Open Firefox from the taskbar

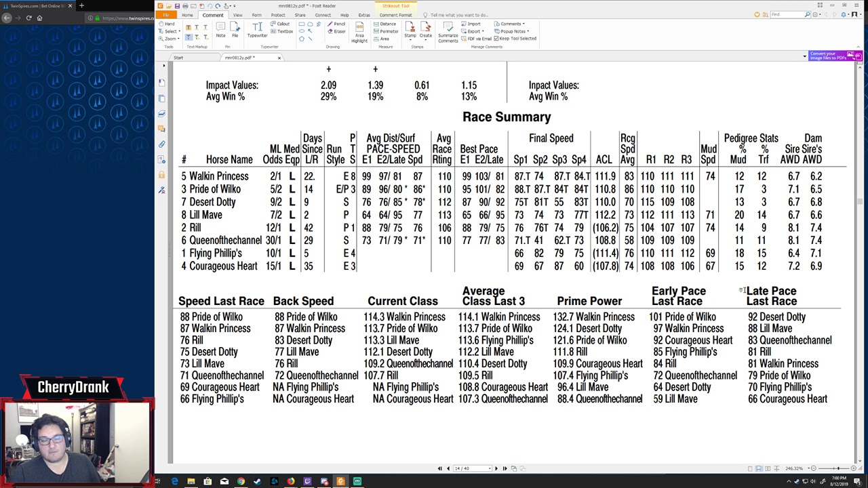290,481
